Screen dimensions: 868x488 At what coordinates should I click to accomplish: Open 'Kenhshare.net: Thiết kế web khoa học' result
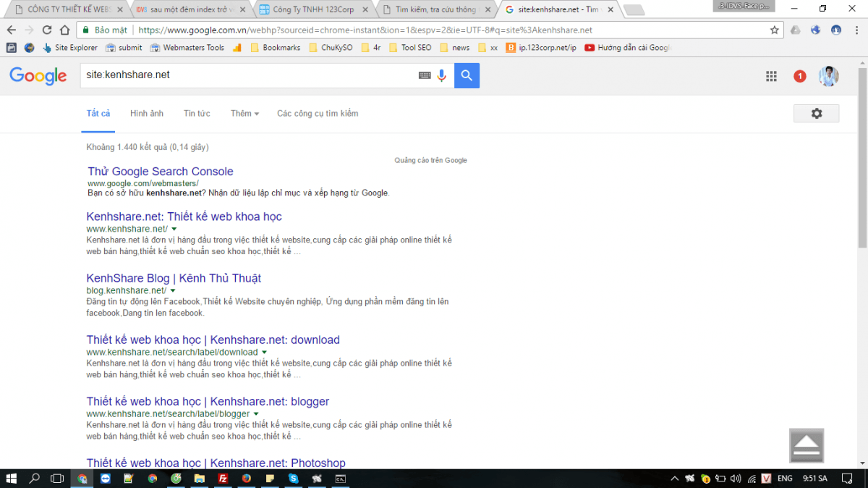point(184,216)
